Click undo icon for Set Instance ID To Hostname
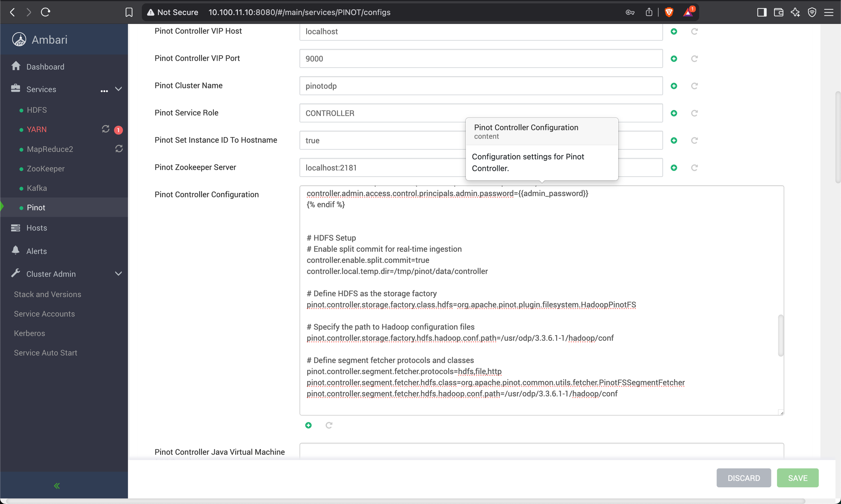Image resolution: width=841 pixels, height=504 pixels. [x=694, y=140]
